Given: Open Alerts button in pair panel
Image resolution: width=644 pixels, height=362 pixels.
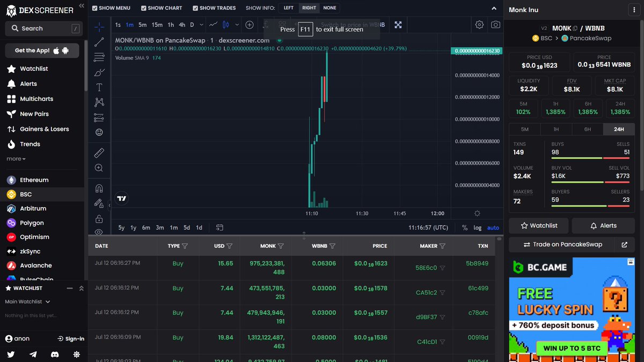Looking at the screenshot, I should pyautogui.click(x=603, y=226).
